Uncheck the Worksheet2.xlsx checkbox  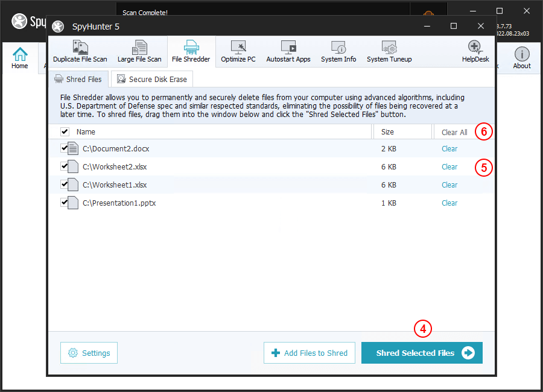click(x=65, y=166)
